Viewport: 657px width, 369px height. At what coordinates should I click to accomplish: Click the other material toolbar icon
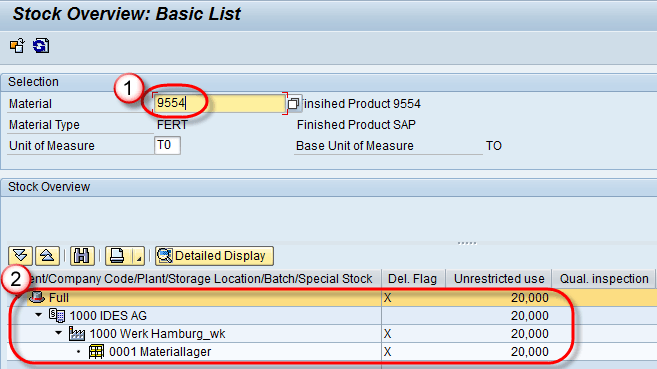click(18, 46)
